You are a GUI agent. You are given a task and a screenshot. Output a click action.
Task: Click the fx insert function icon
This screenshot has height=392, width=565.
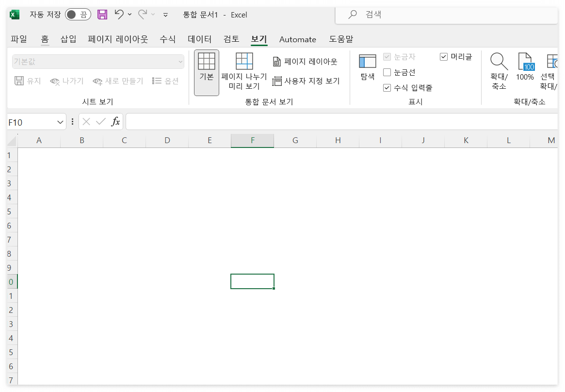pyautogui.click(x=115, y=122)
